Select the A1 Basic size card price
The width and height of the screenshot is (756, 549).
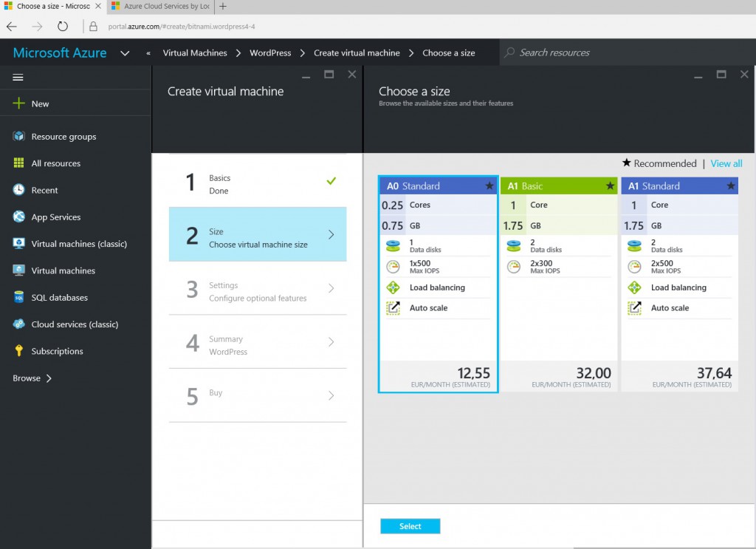(559, 376)
